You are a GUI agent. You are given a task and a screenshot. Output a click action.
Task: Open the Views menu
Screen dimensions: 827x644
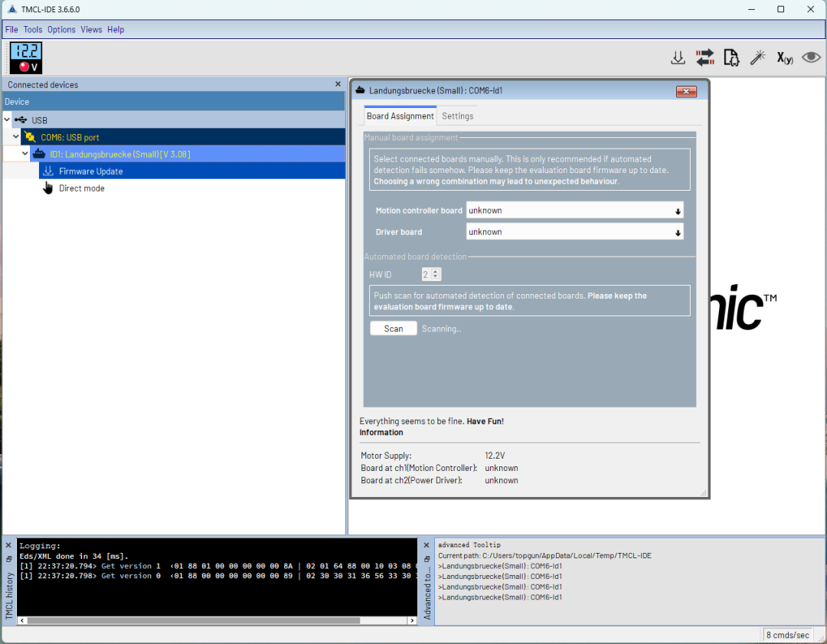click(91, 30)
